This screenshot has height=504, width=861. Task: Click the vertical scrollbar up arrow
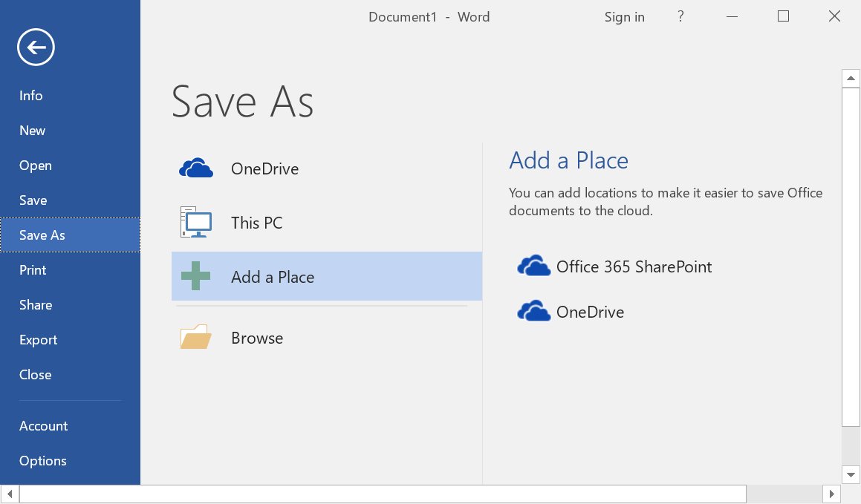851,79
